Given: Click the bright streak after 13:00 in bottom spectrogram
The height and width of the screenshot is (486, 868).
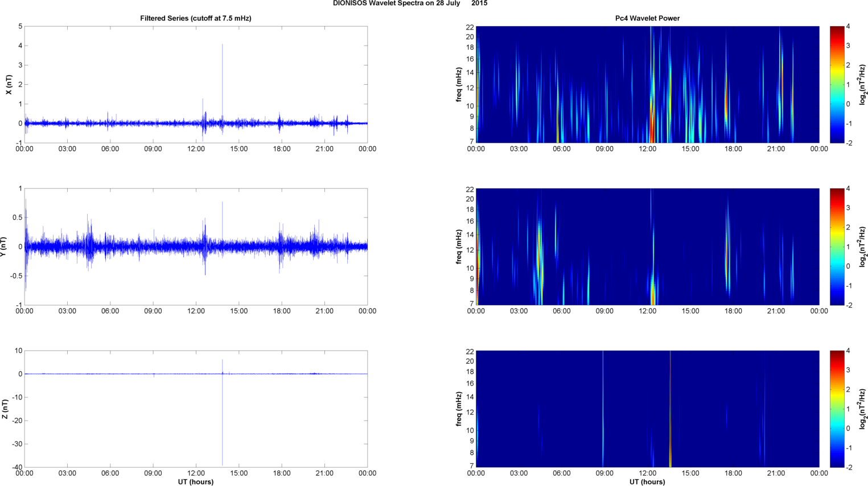Looking at the screenshot, I should [x=670, y=409].
